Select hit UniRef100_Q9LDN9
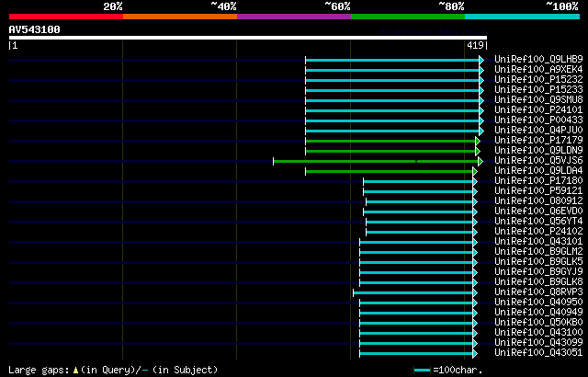 pyautogui.click(x=538, y=151)
